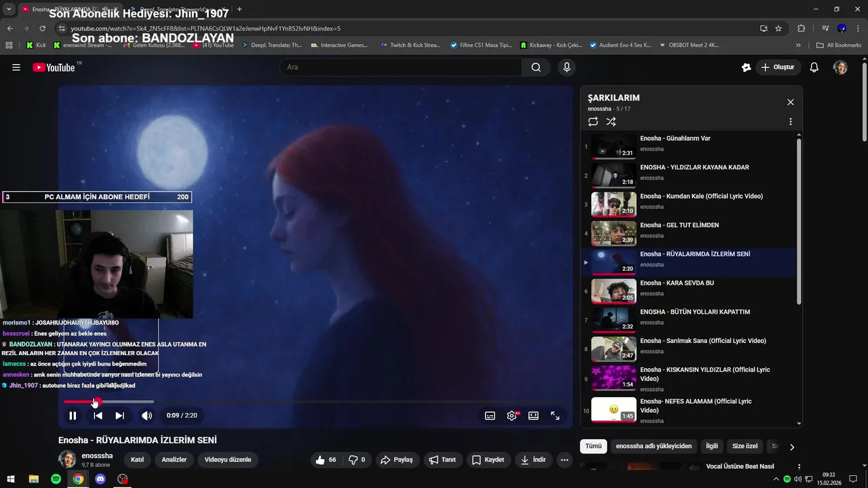Open Kick bookmark

click(x=37, y=45)
